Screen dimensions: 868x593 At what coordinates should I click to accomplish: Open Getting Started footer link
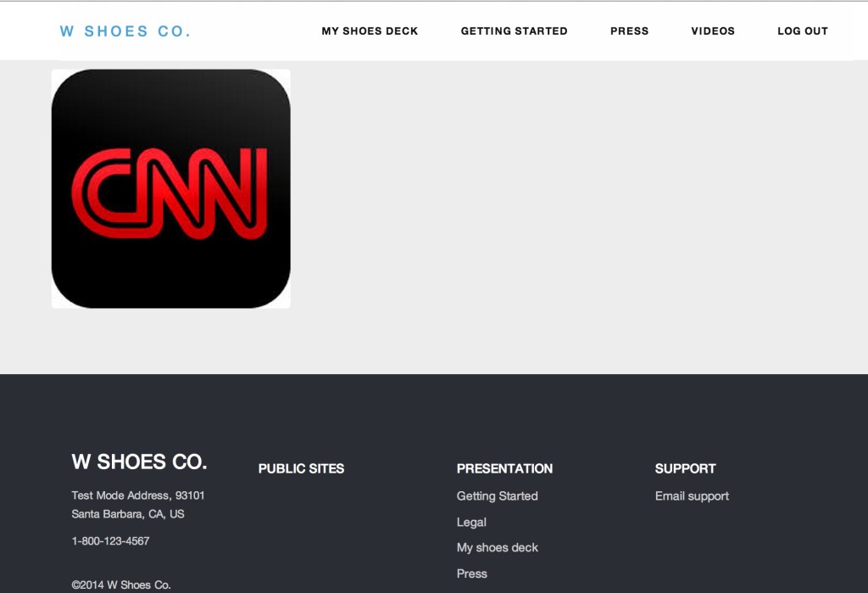(x=497, y=496)
